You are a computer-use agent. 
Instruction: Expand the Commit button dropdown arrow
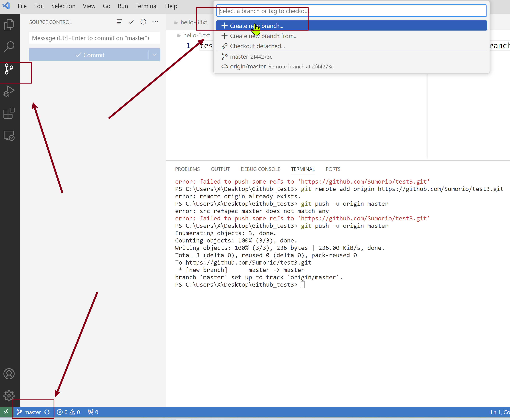tap(154, 55)
